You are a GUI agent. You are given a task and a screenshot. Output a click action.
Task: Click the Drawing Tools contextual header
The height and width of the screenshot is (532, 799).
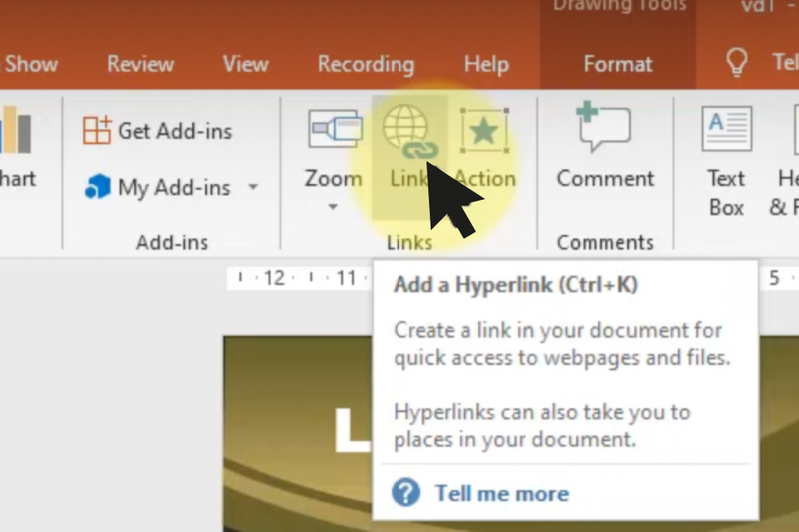(619, 5)
